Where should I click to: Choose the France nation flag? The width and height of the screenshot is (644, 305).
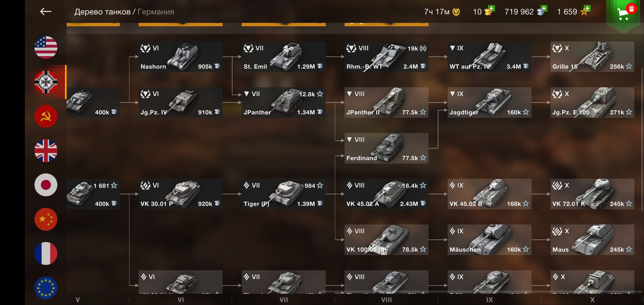click(46, 253)
